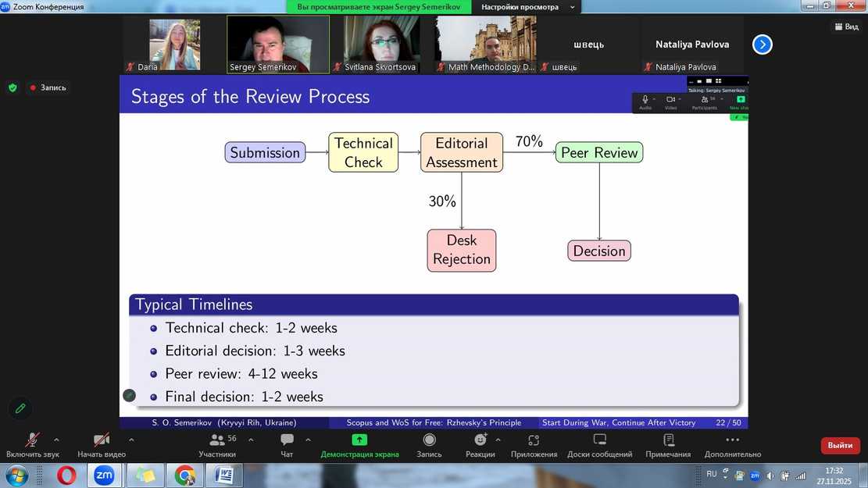Image resolution: width=868 pixels, height=488 pixels.
Task: Click the green pencil annotation icon
Action: coord(20,408)
